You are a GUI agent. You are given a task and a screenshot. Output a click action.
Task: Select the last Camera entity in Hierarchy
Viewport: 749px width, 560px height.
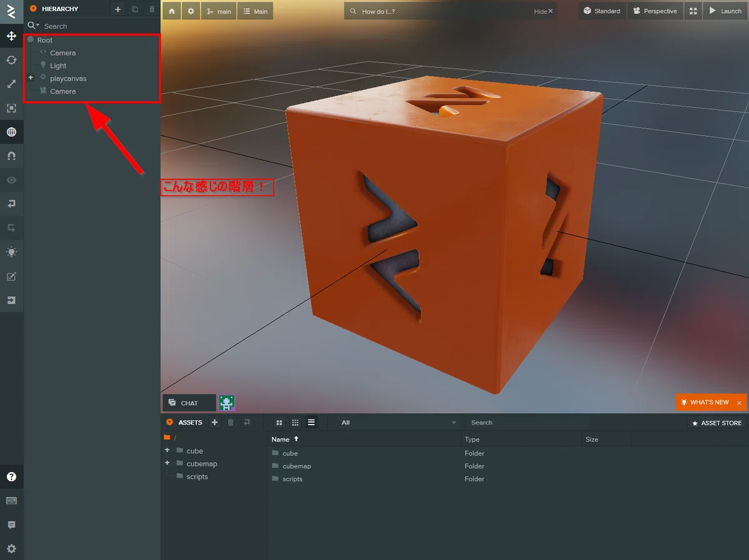pos(62,91)
